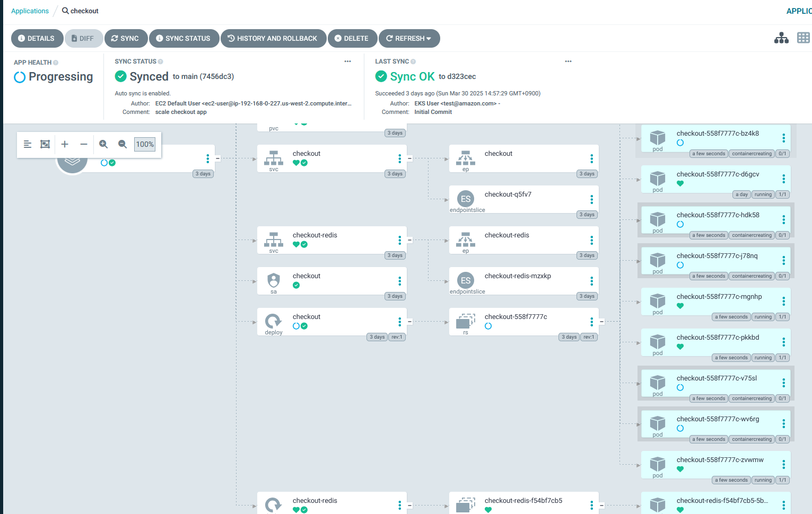The width and height of the screenshot is (812, 514).
Task: Click the 'to d323cec' revision link
Action: [x=457, y=77]
